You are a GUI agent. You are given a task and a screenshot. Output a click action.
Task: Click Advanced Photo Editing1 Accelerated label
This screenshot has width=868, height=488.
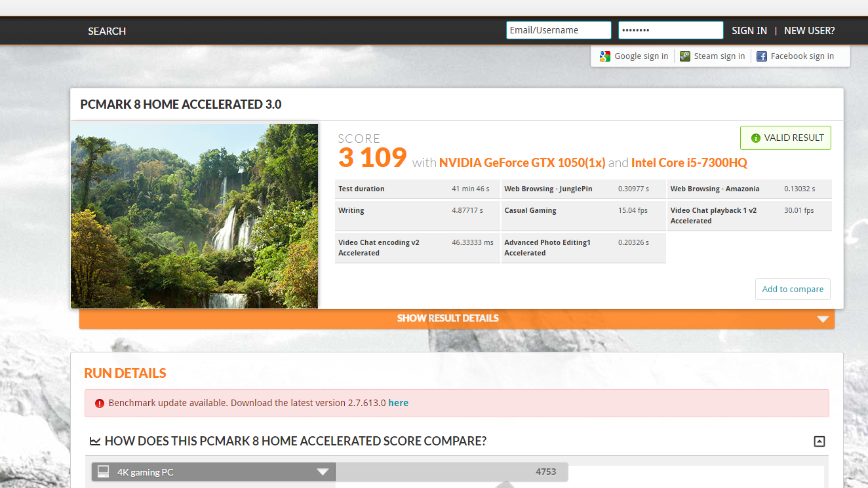point(547,248)
